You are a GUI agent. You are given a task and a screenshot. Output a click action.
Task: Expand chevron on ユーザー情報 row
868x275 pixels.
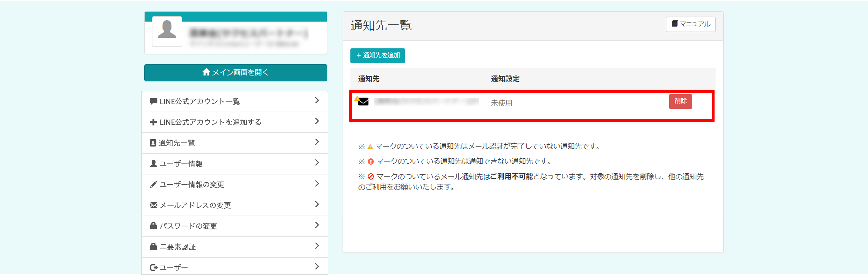316,163
